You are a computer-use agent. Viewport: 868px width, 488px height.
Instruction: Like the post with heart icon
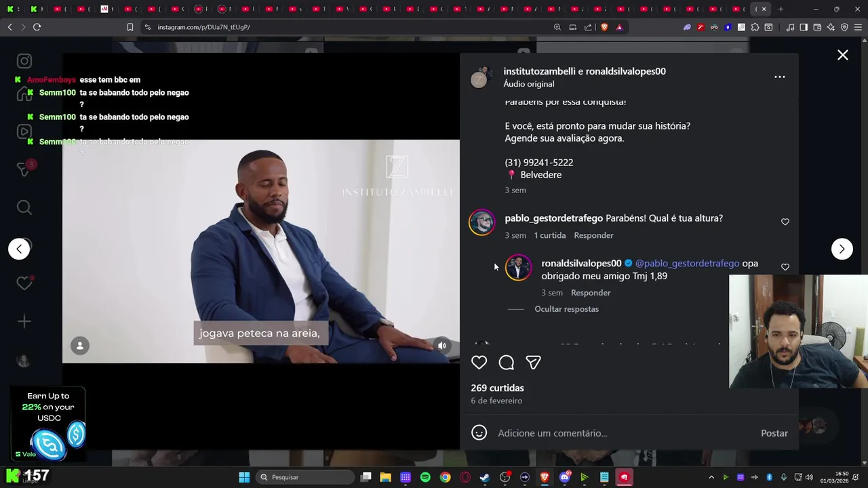pos(479,363)
